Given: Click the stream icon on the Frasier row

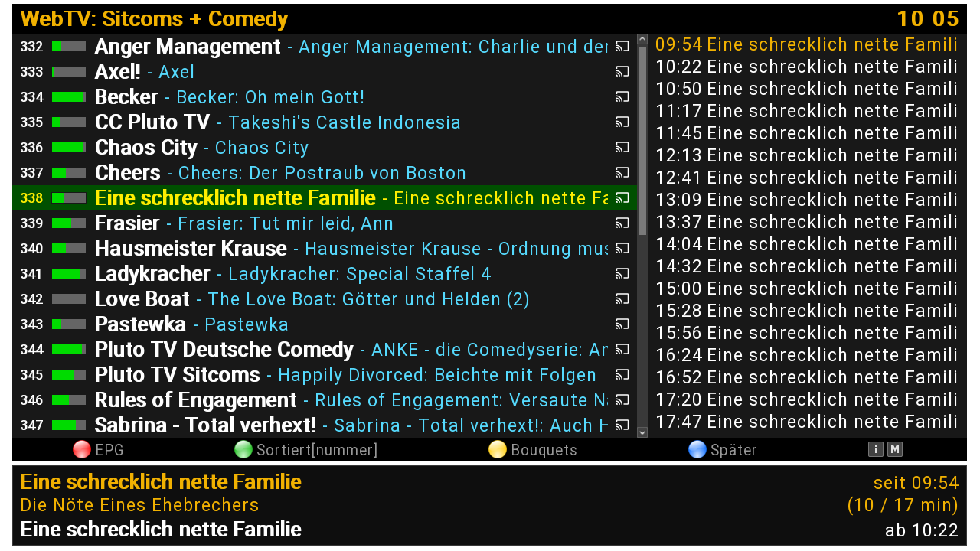Looking at the screenshot, I should pos(622,223).
